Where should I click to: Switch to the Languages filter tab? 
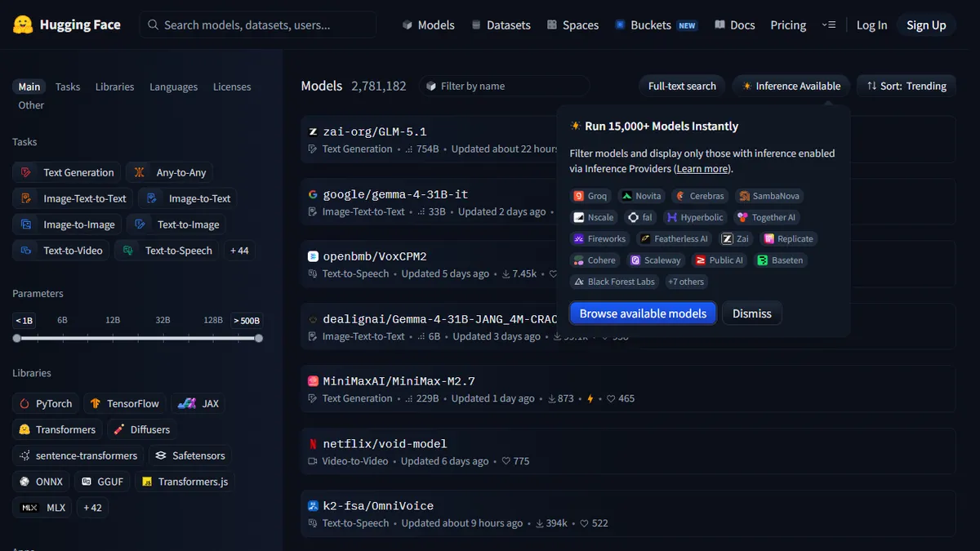click(x=173, y=87)
